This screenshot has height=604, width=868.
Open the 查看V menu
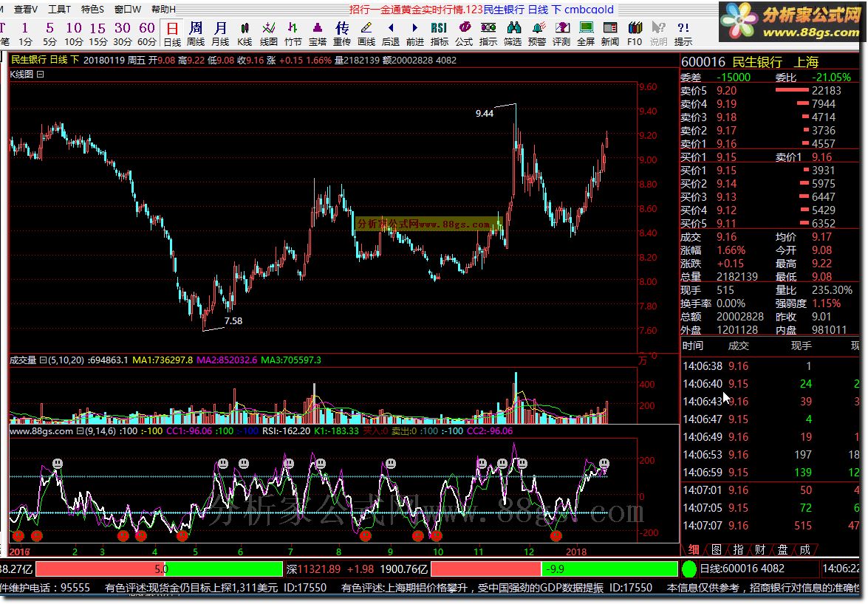(x=25, y=9)
